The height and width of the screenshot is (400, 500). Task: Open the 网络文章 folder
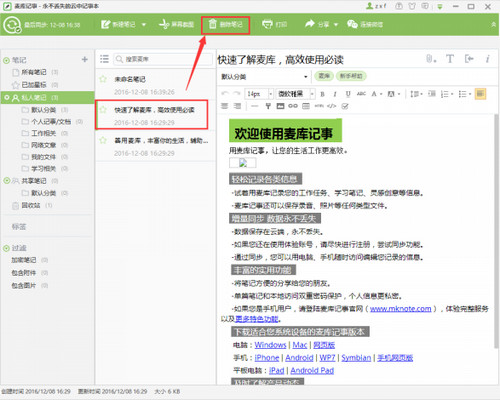[x=44, y=145]
